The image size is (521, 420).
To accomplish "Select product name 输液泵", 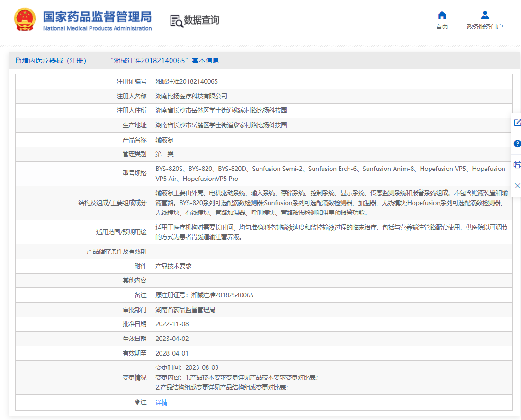I will (x=164, y=140).
